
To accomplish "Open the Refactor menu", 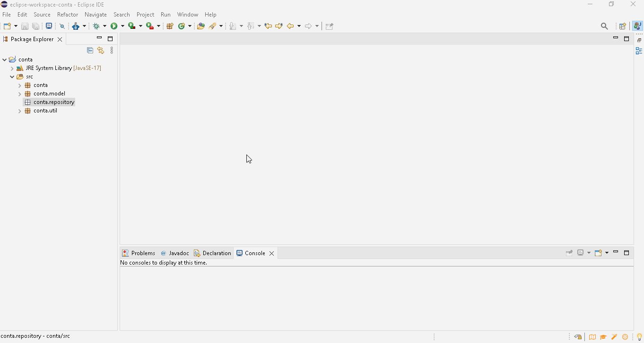I will (x=68, y=15).
